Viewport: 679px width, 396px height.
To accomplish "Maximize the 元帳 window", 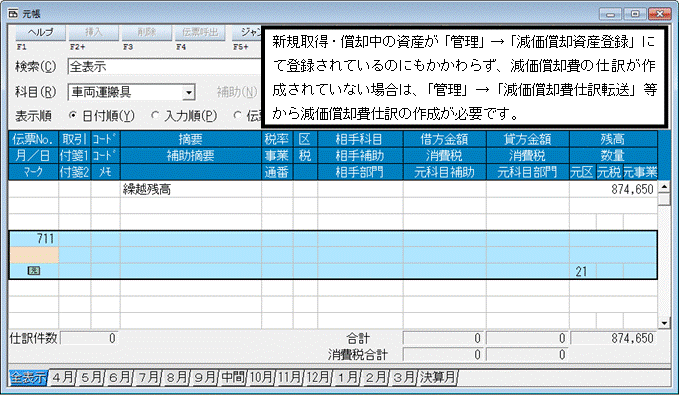I will 635,14.
